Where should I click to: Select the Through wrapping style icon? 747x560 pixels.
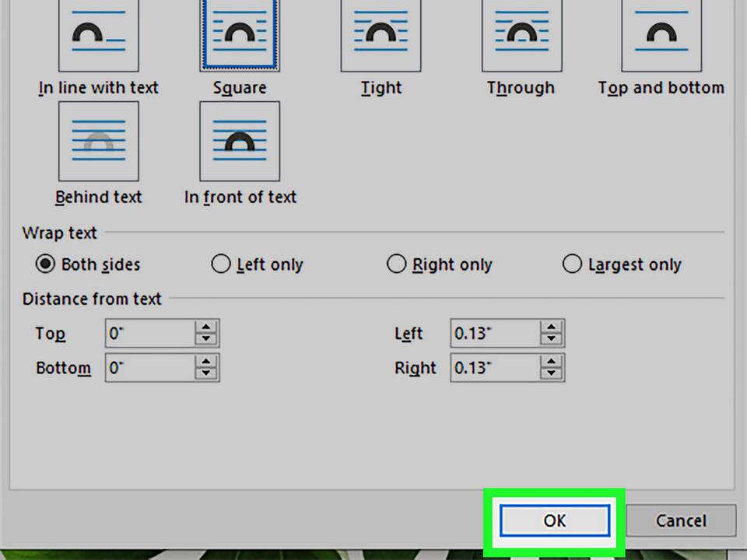521,36
